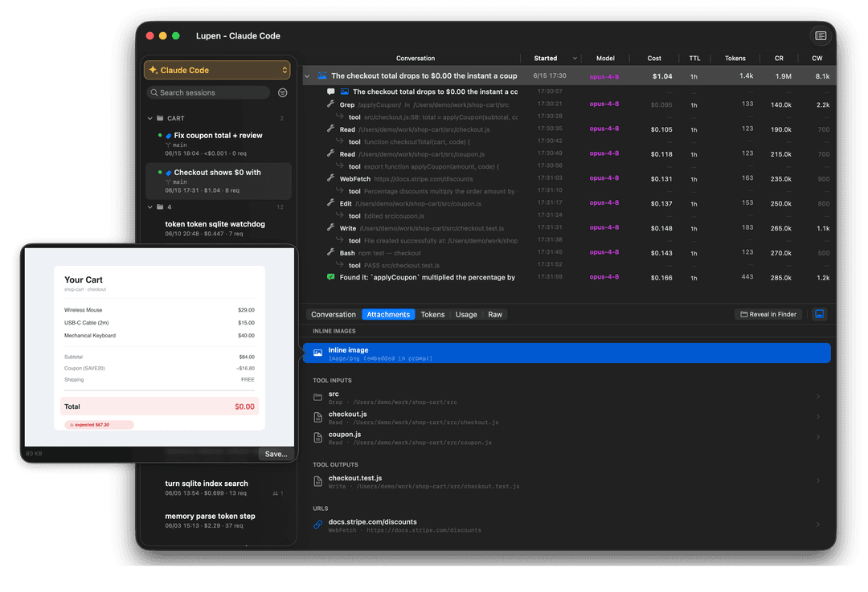Open the Started column sort arrow
The width and height of the screenshot is (868, 592).
(575, 58)
